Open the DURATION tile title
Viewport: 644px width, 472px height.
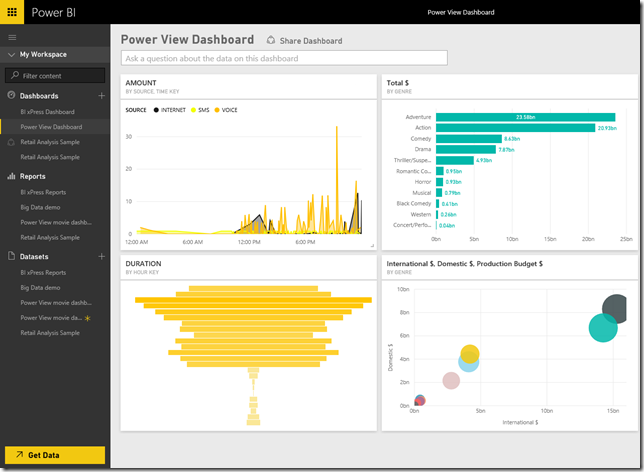click(x=143, y=263)
